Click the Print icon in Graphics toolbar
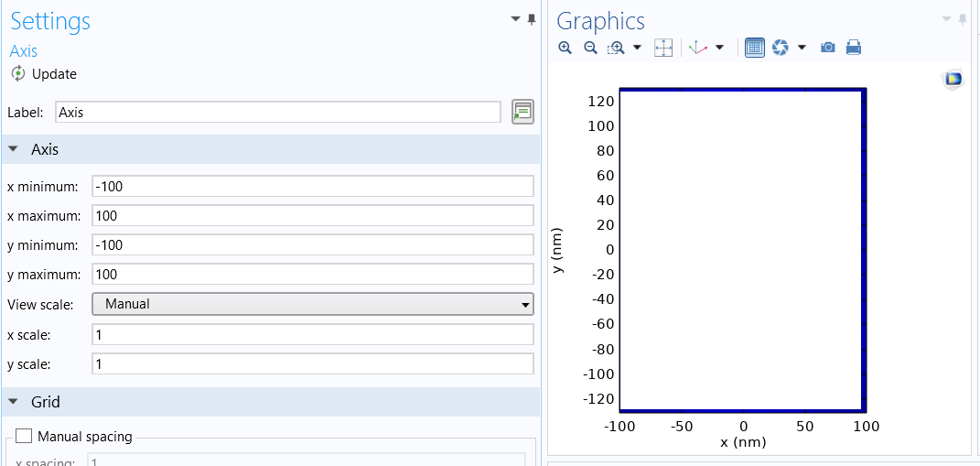Image resolution: width=980 pixels, height=466 pixels. tap(854, 48)
